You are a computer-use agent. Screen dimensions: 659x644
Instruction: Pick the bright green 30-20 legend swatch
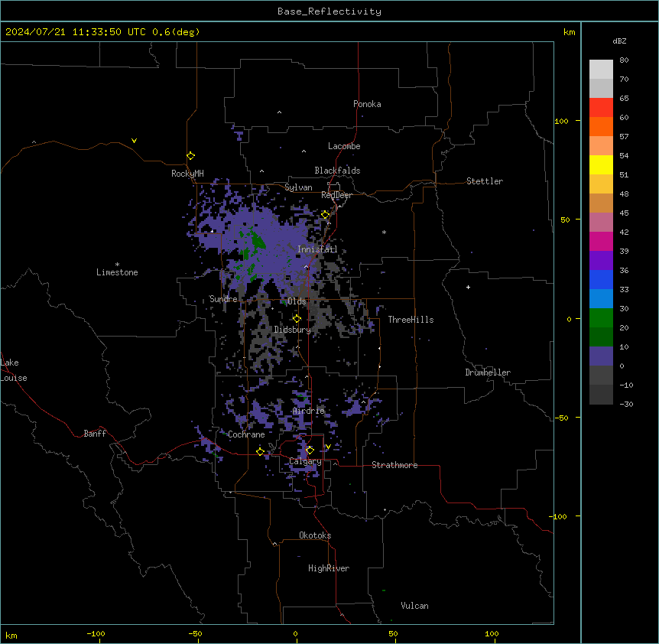601,318
